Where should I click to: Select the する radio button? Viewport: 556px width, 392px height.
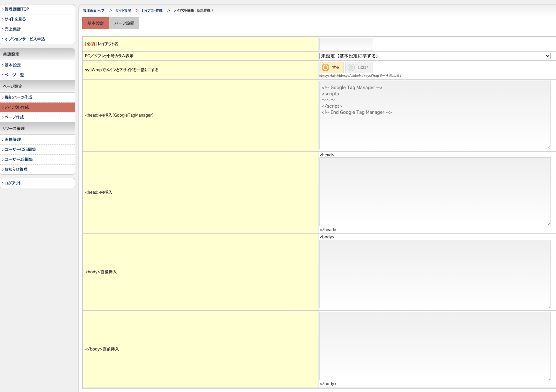point(326,68)
